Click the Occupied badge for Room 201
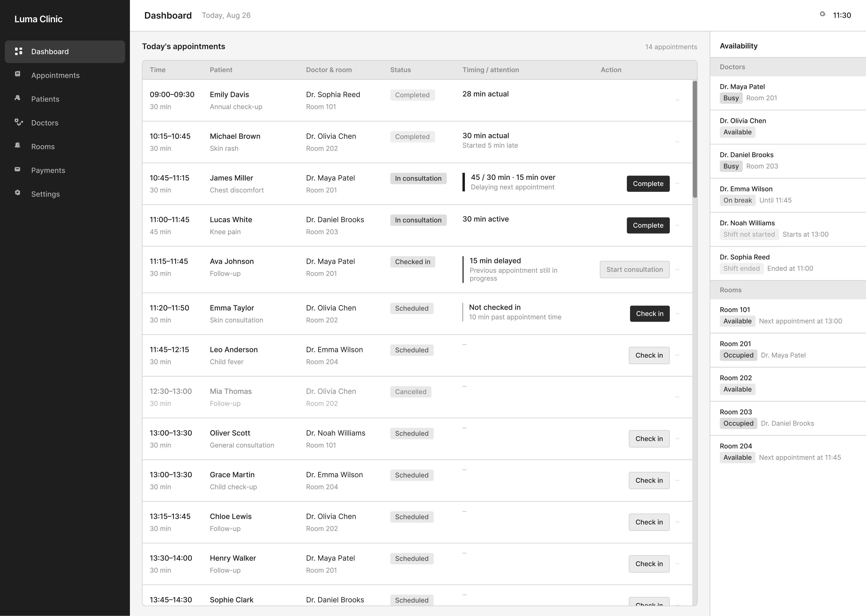The width and height of the screenshot is (866, 616). (738, 355)
